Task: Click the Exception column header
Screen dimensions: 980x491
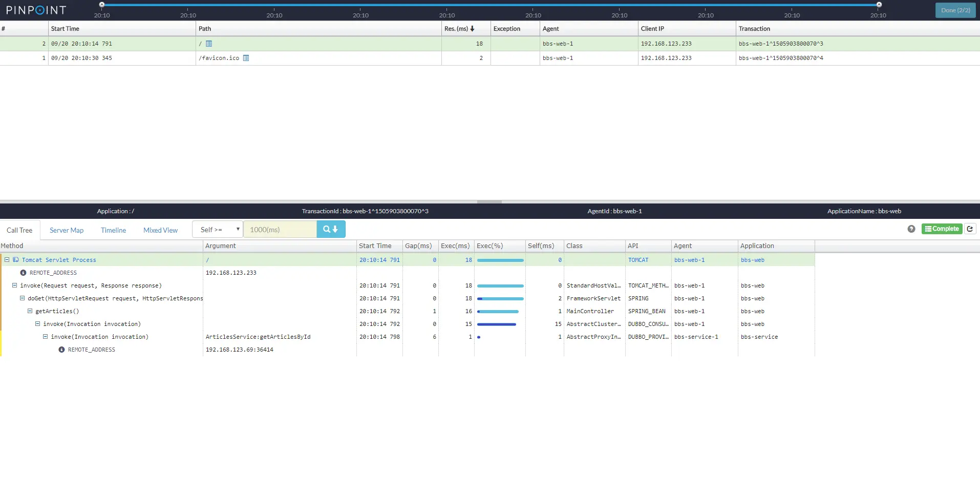Action: pos(515,29)
